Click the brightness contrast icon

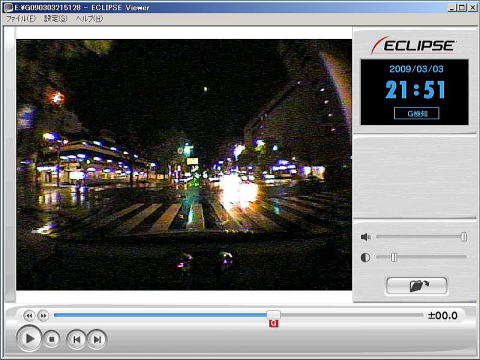365,257
